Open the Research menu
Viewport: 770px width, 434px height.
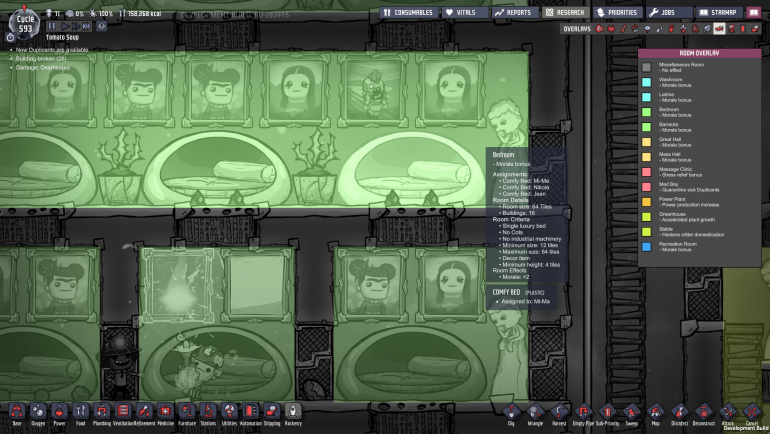(x=565, y=13)
